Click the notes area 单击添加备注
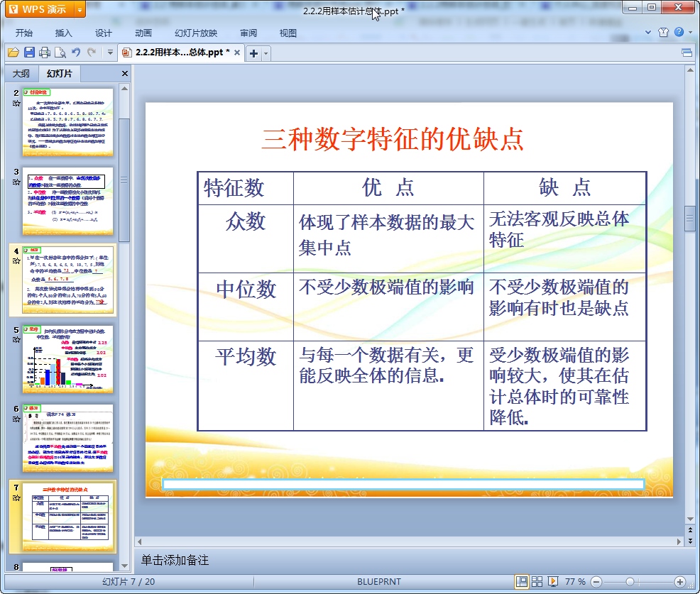The width and height of the screenshot is (700, 594). (175, 560)
